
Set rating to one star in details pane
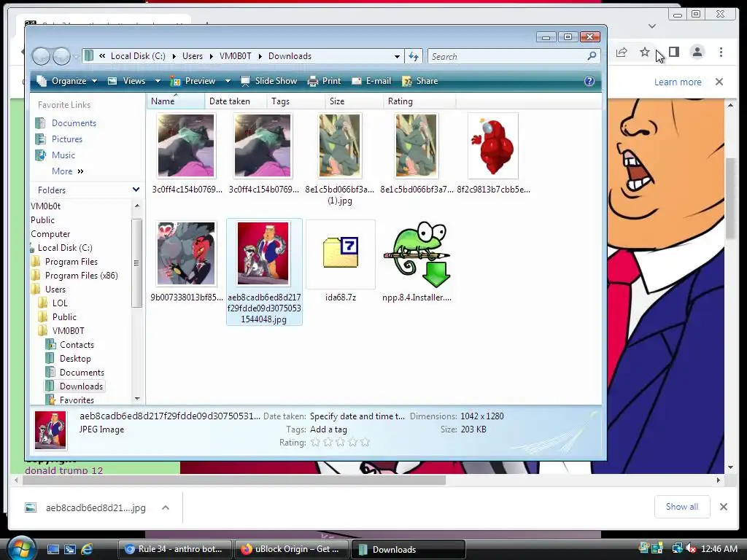315,443
